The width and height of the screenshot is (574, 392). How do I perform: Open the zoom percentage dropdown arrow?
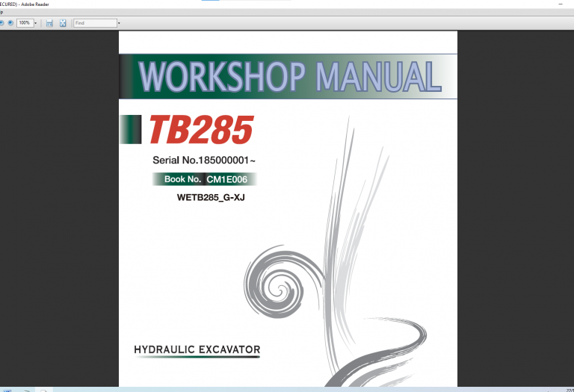[x=36, y=23]
